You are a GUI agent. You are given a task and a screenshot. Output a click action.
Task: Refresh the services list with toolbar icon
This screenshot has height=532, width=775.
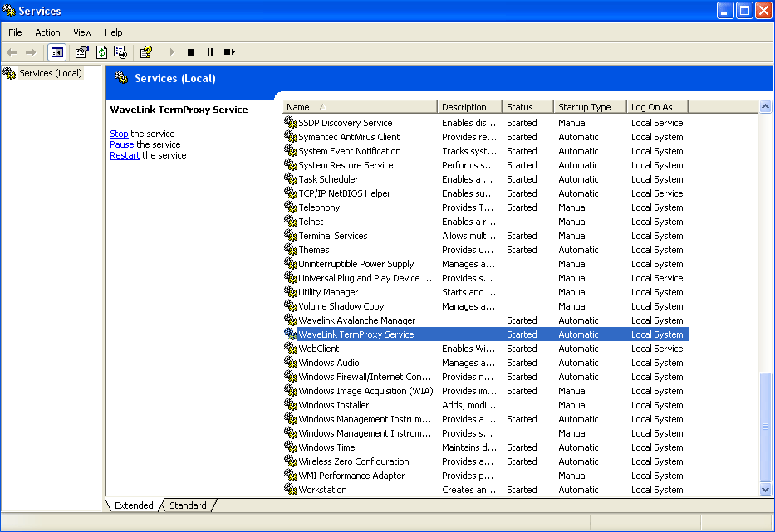point(100,51)
